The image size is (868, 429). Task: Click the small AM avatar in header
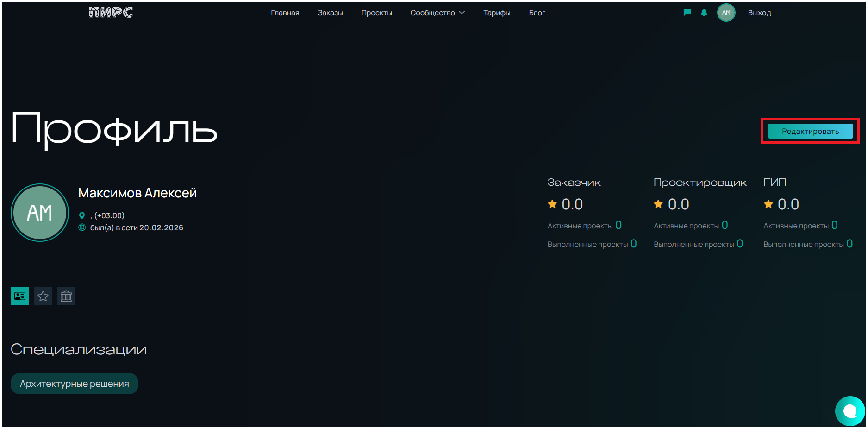pyautogui.click(x=726, y=13)
